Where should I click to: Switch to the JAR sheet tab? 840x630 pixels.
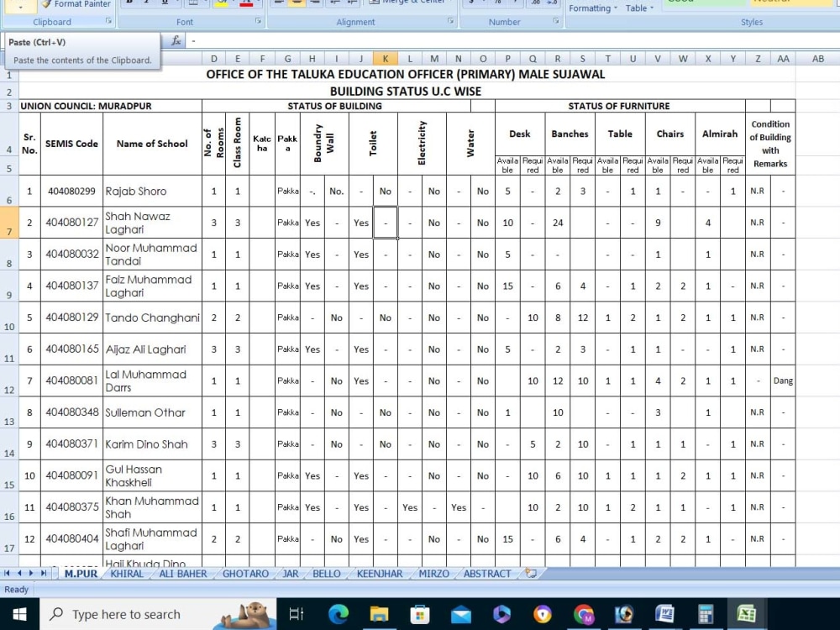291,573
